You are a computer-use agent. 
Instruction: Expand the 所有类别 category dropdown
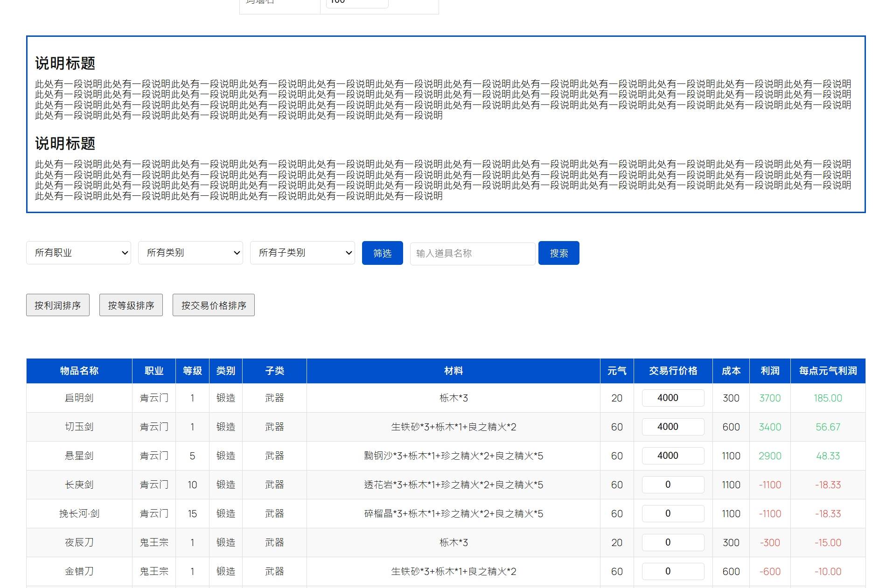click(x=190, y=253)
